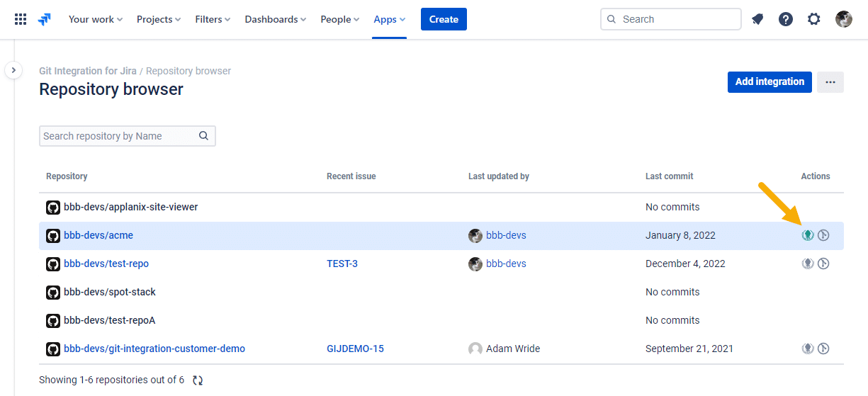Image resolution: width=868 pixels, height=396 pixels.
Task: Click GitHub icon of bbb-devs/spot-stack row
Action: 53,293
